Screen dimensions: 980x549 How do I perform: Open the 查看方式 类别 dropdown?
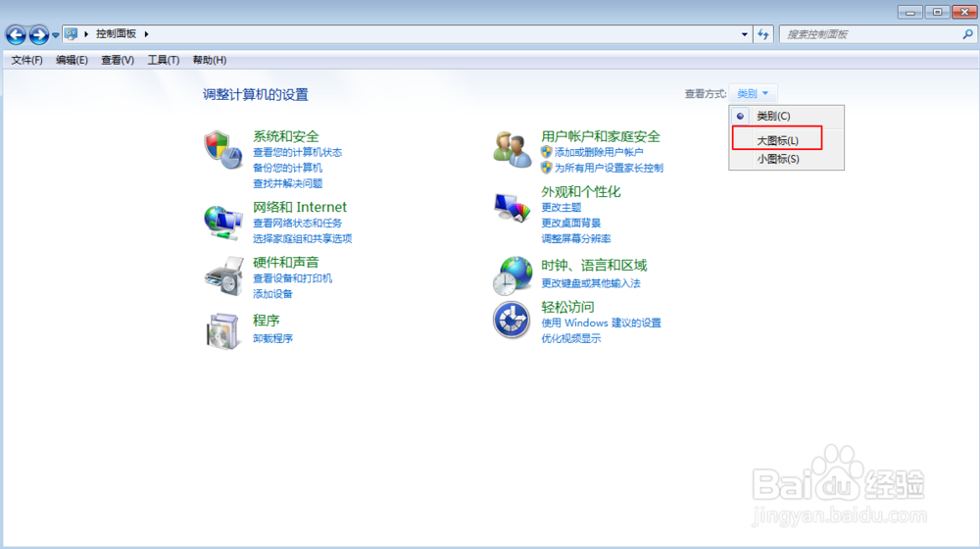[x=753, y=93]
